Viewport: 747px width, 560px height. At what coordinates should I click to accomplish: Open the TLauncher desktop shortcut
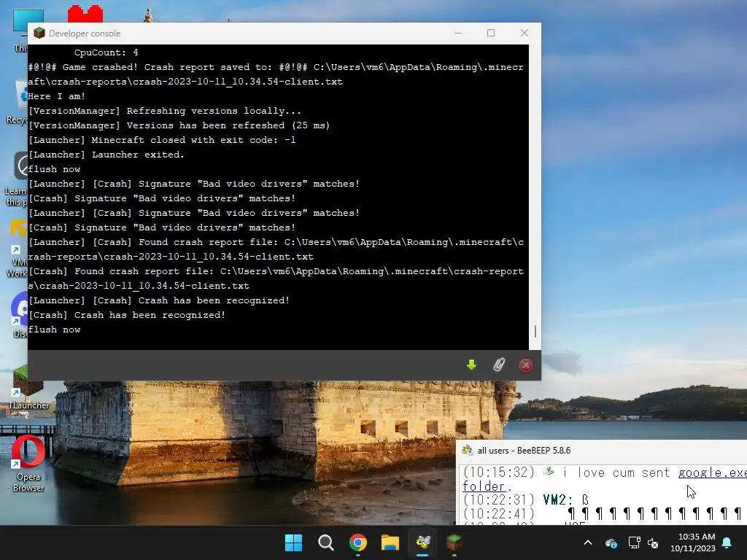(28, 388)
